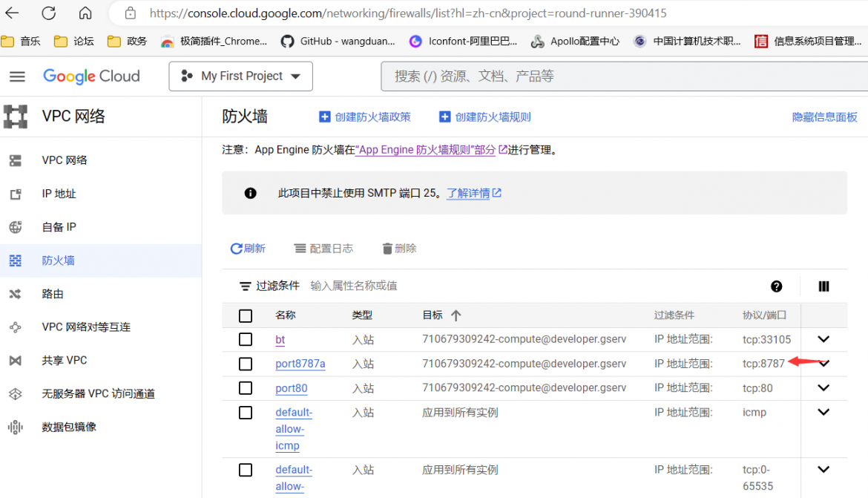868x498 pixels.
Task: Open 共享 VPC in the sidebar
Action: pos(65,361)
